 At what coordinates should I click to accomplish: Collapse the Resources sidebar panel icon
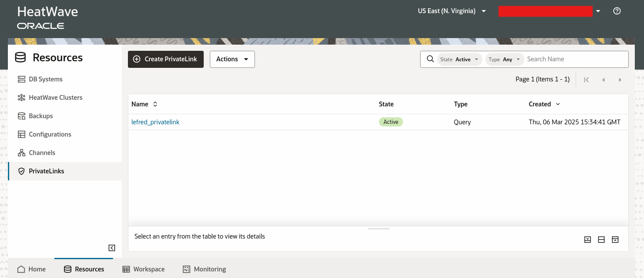tap(112, 248)
